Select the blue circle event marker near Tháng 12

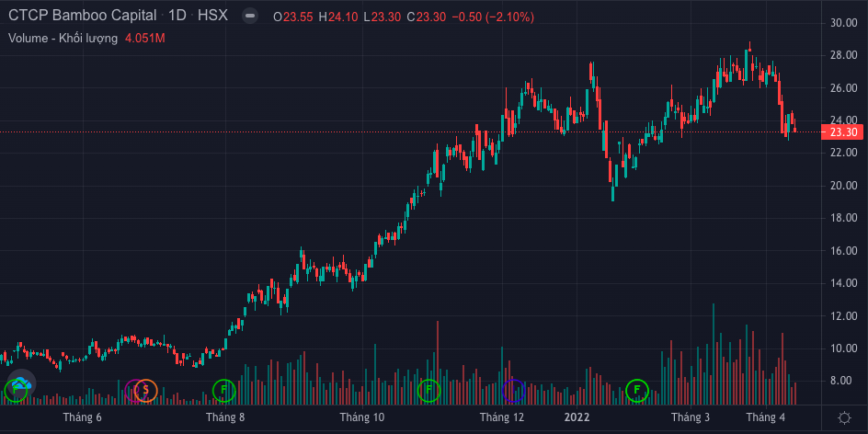click(x=514, y=390)
